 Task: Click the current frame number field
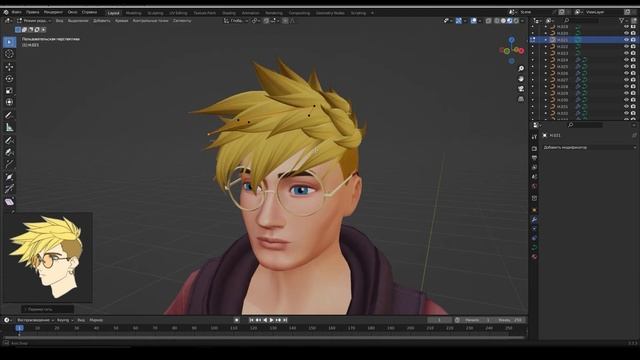[440, 320]
